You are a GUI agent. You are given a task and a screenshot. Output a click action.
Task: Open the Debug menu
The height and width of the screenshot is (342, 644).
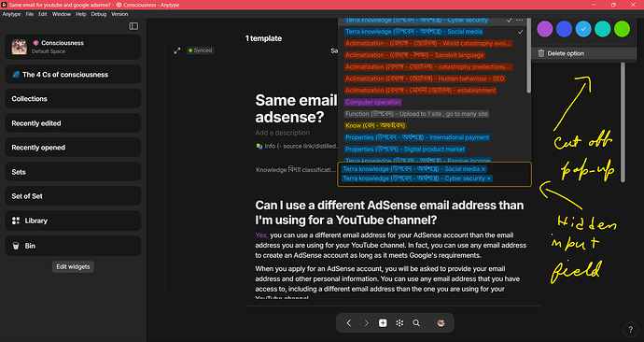(99, 14)
